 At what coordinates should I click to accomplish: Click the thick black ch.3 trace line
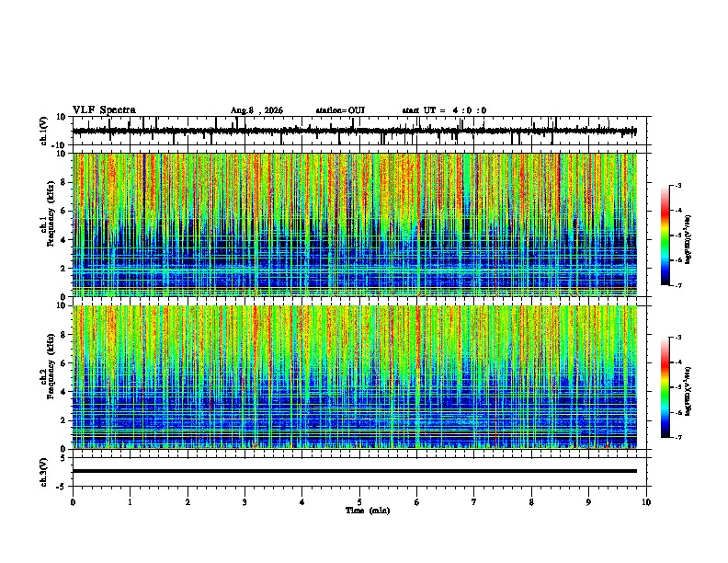[x=355, y=471]
